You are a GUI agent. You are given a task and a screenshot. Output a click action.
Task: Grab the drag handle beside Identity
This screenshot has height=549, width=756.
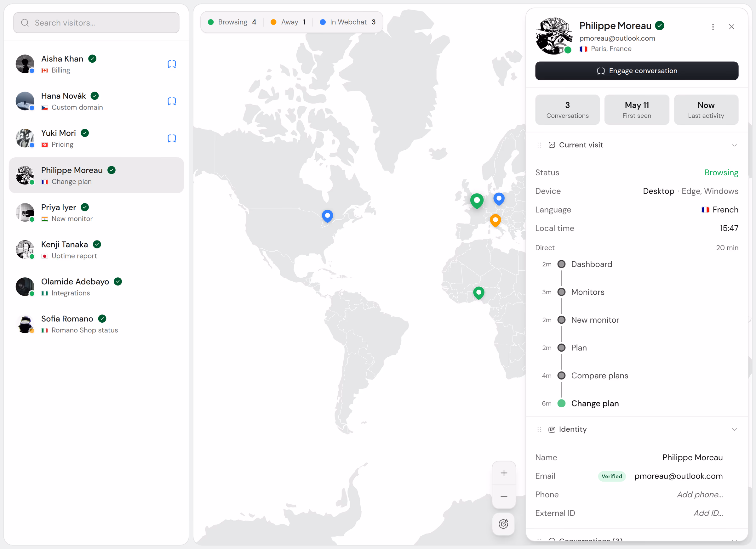(x=539, y=429)
